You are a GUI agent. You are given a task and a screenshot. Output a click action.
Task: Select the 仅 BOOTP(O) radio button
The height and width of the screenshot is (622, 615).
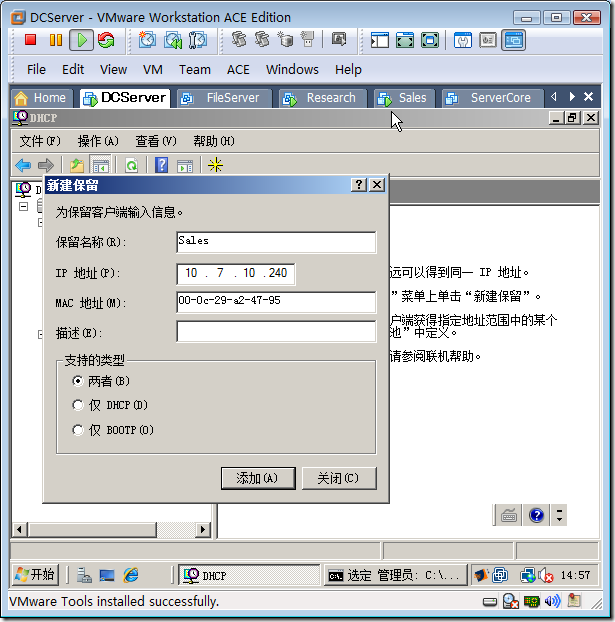click(x=78, y=430)
